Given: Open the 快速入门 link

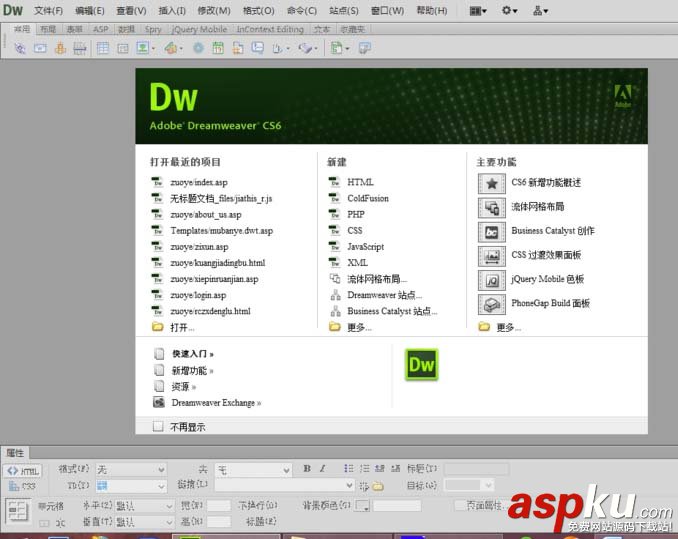Looking at the screenshot, I should 192,354.
